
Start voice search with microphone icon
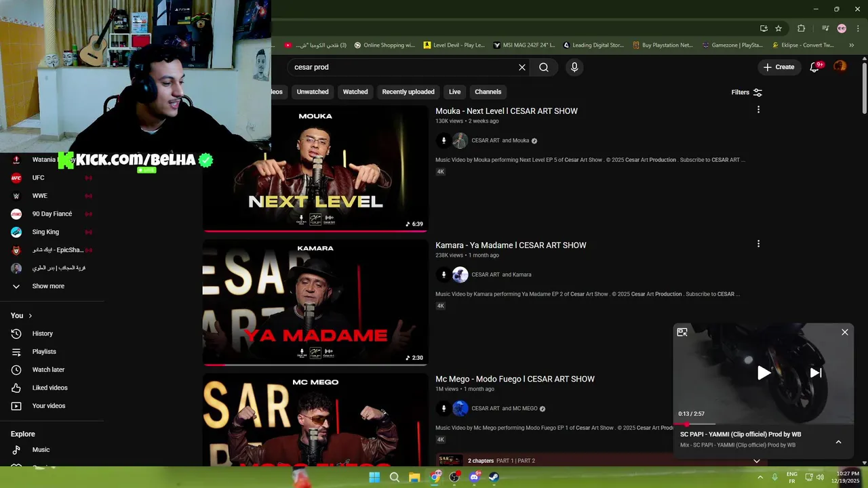click(574, 67)
